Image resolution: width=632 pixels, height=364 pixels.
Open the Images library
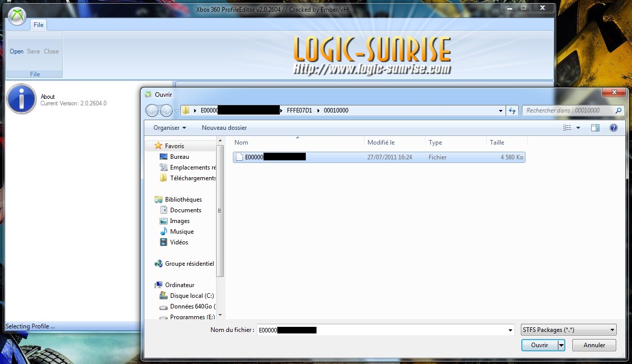[x=179, y=221]
